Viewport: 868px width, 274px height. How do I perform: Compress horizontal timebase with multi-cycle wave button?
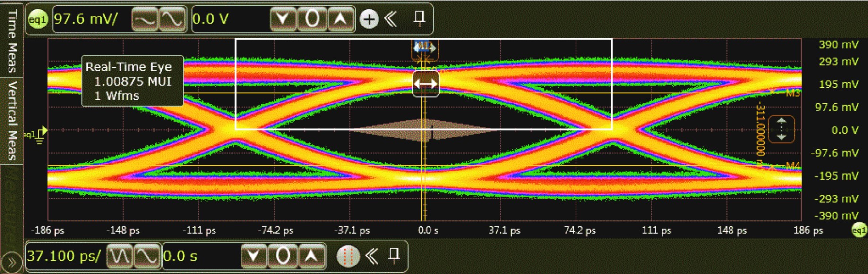[120, 256]
